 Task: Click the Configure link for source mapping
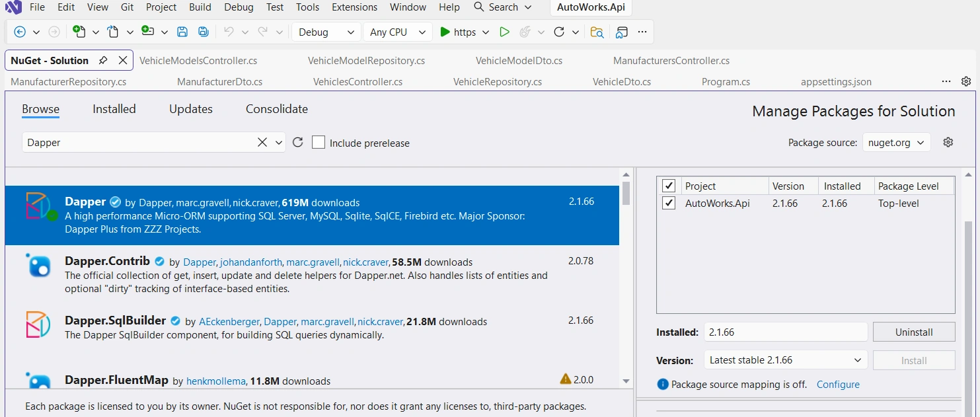coord(838,385)
